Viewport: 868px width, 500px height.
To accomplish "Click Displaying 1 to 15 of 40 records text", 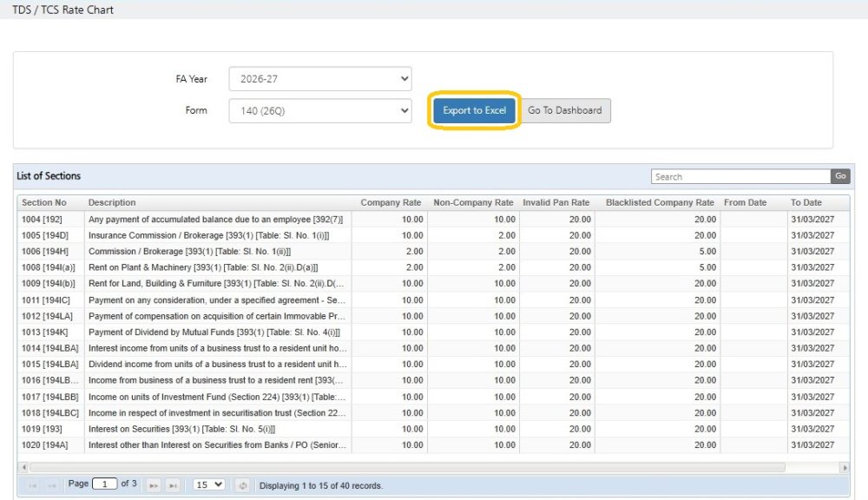I will (x=320, y=485).
